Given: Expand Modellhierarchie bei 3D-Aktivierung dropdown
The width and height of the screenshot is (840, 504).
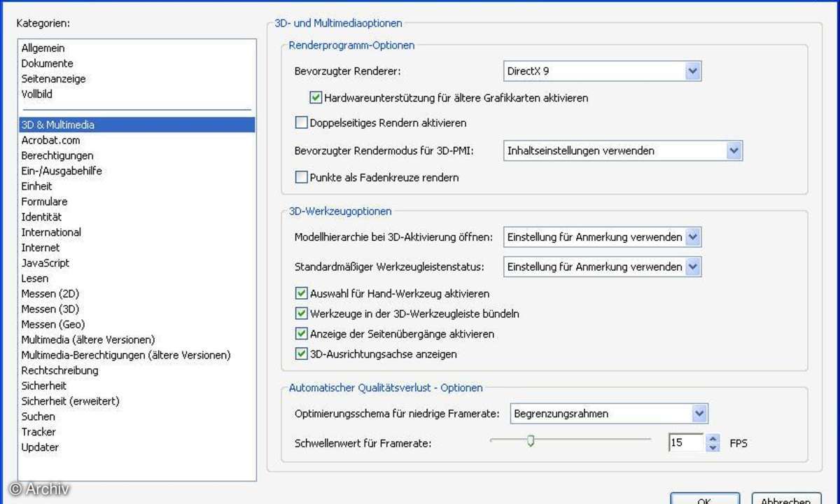Looking at the screenshot, I should (602, 237).
